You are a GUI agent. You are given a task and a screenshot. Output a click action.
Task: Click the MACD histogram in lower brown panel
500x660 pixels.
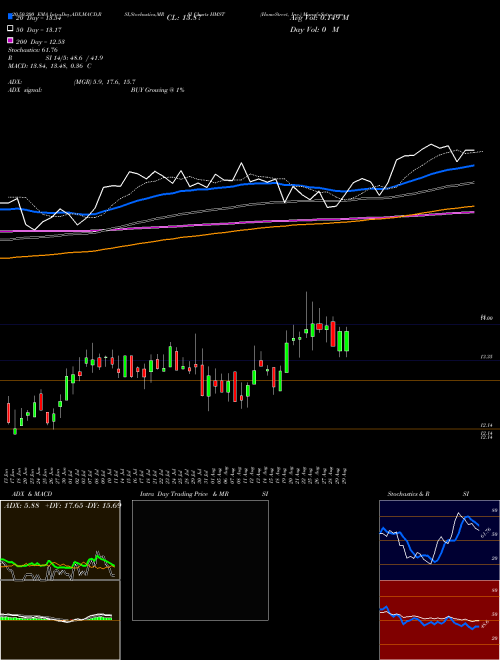[x=60, y=620]
